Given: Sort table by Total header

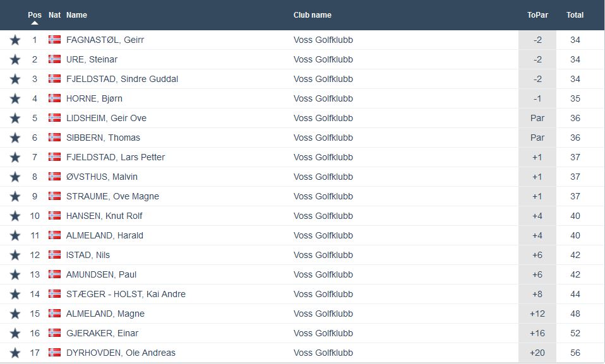Looking at the screenshot, I should click(575, 15).
